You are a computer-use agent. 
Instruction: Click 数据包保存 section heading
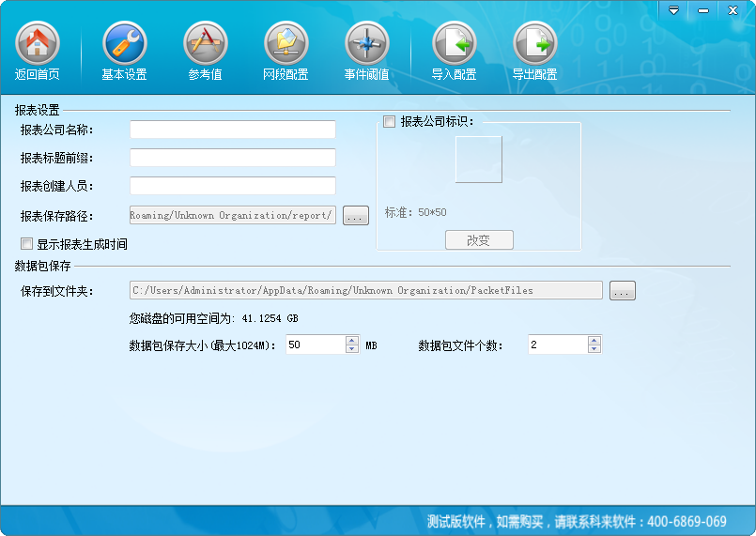(42, 266)
